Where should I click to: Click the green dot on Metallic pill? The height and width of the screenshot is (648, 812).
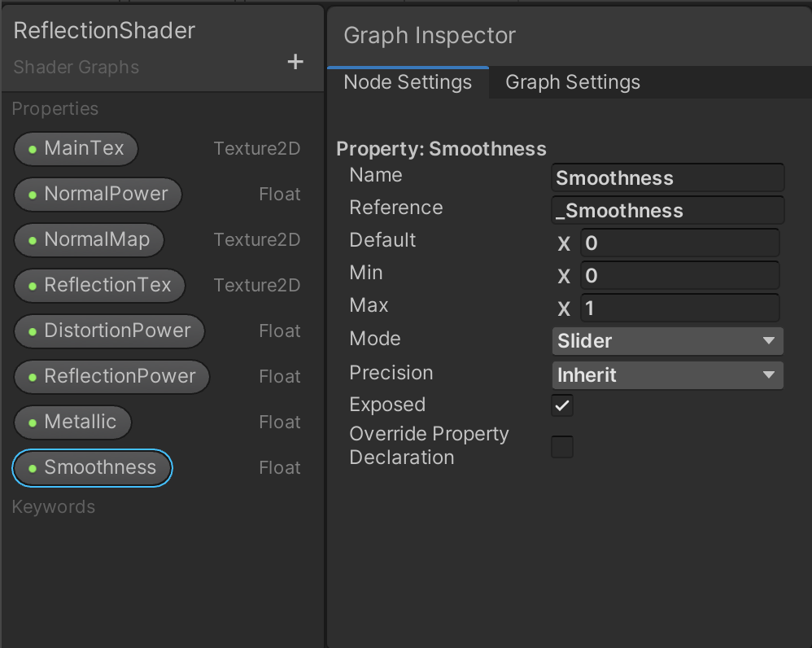pos(33,423)
